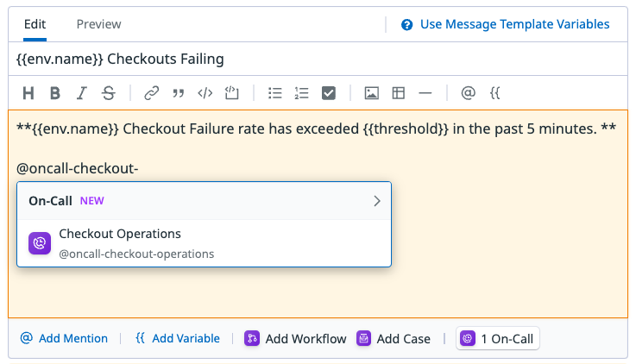Click the title field with Checkouts Failing
The height and width of the screenshot is (364, 636).
(318, 59)
